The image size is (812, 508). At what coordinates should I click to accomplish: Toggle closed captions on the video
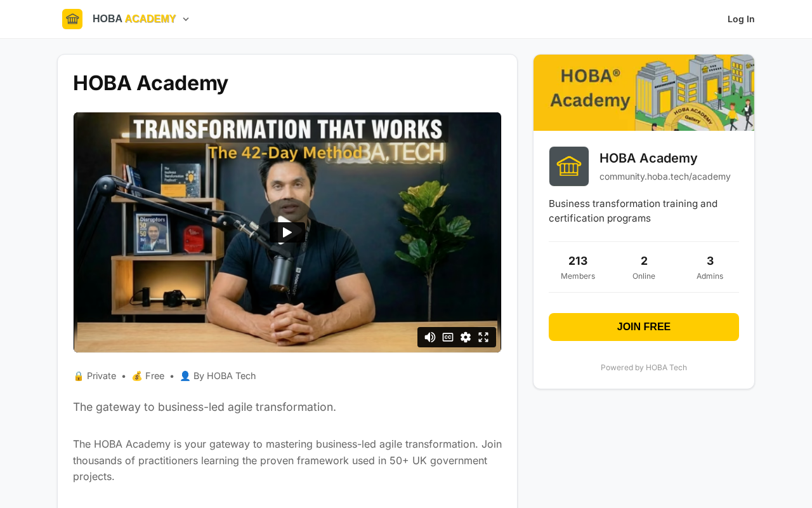(x=448, y=337)
